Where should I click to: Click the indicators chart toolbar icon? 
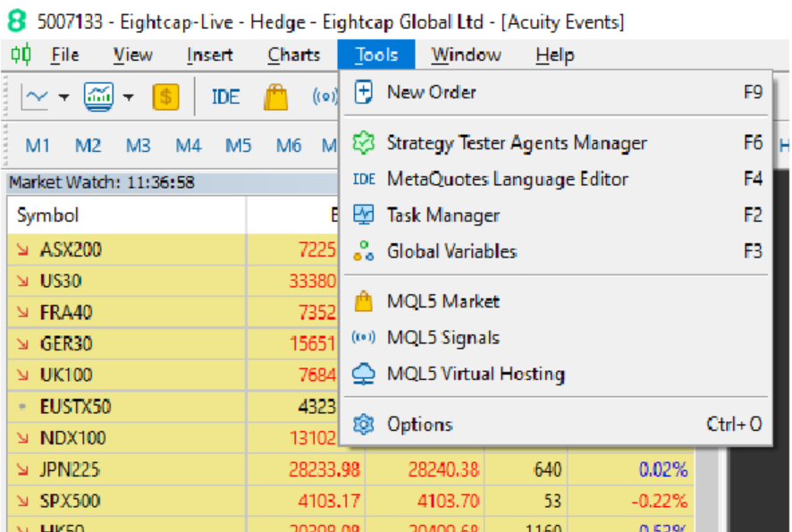tap(98, 97)
